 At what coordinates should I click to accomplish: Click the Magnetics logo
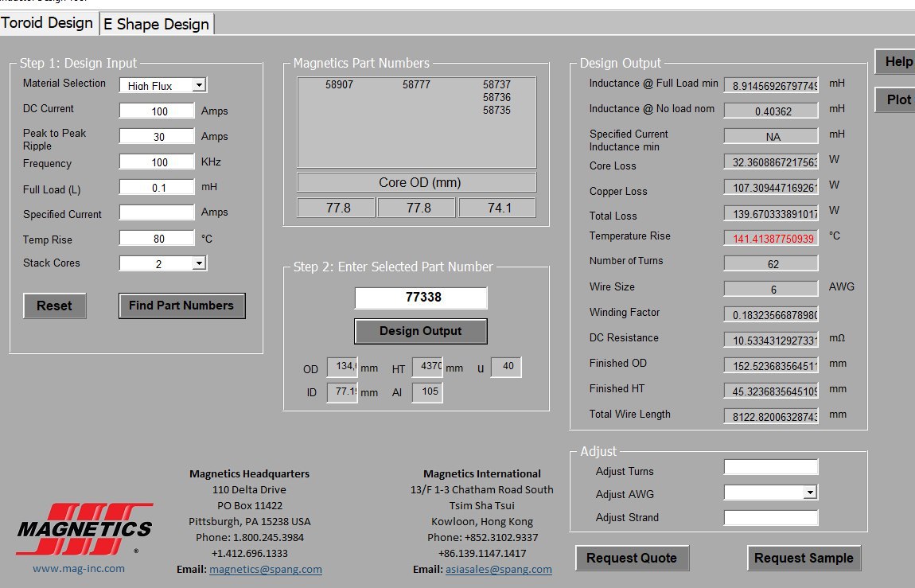[x=84, y=529]
